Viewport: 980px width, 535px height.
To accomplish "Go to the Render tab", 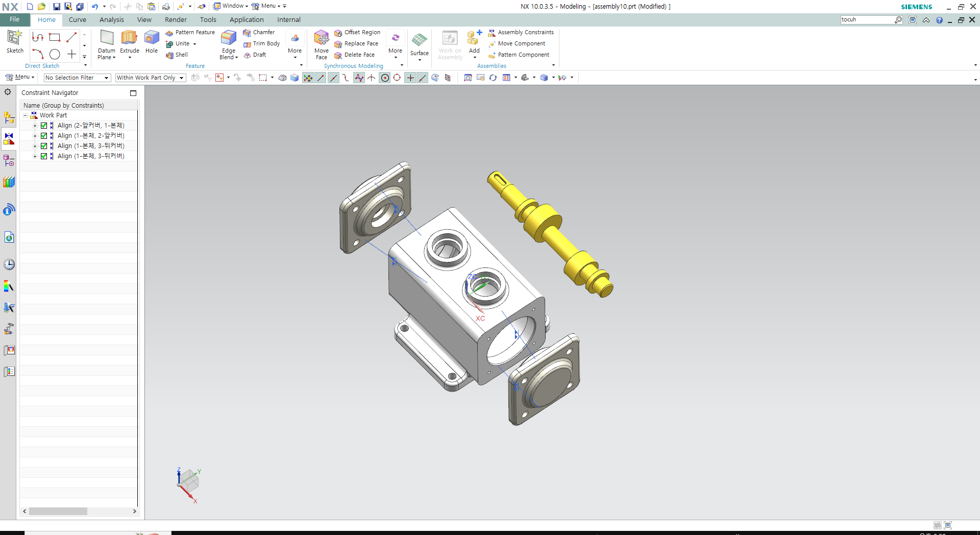I will pyautogui.click(x=176, y=20).
